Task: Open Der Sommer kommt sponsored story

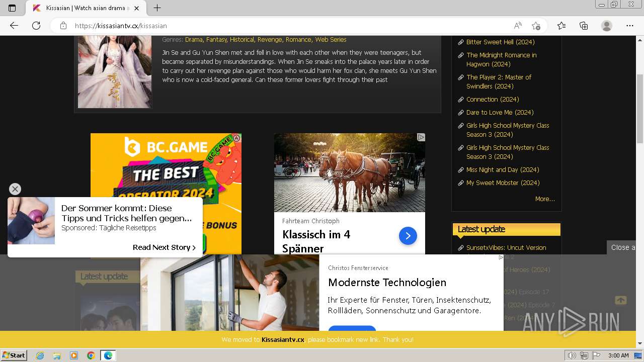Action: [126, 213]
